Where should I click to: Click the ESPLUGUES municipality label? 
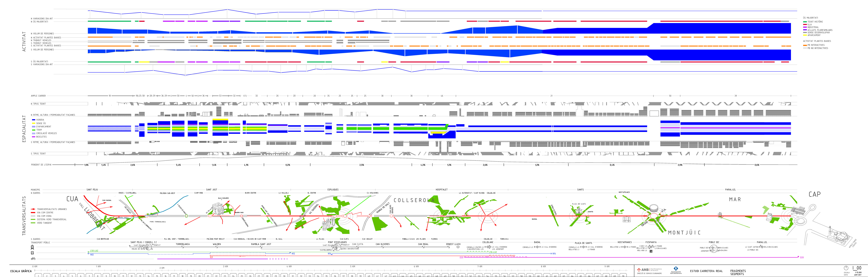(333, 190)
